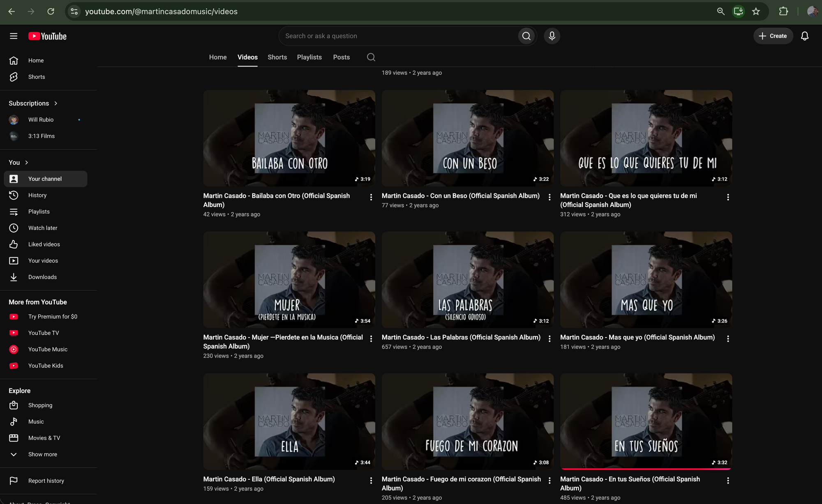This screenshot has width=822, height=504.
Task: Bookmark this page with star icon
Action: coord(756,12)
